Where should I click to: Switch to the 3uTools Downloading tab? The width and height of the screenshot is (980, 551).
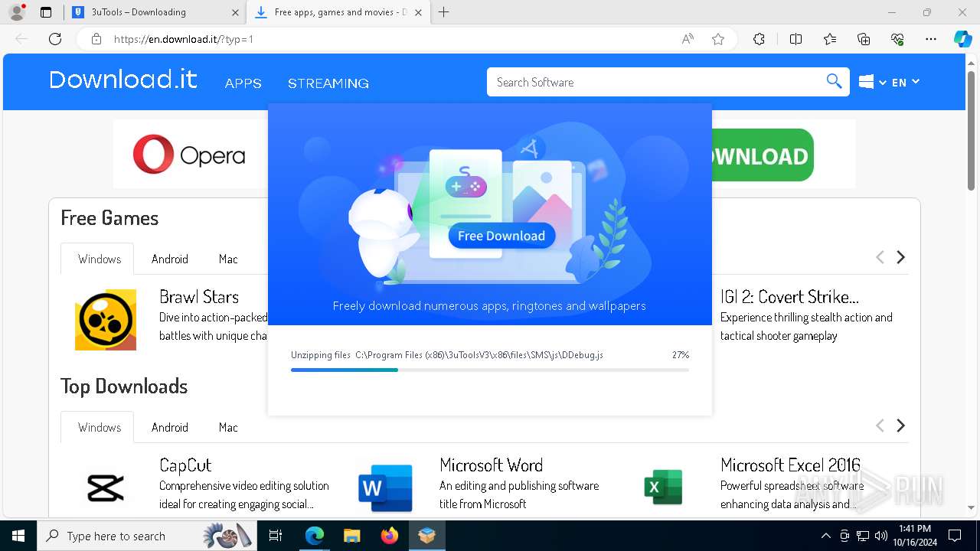point(153,12)
